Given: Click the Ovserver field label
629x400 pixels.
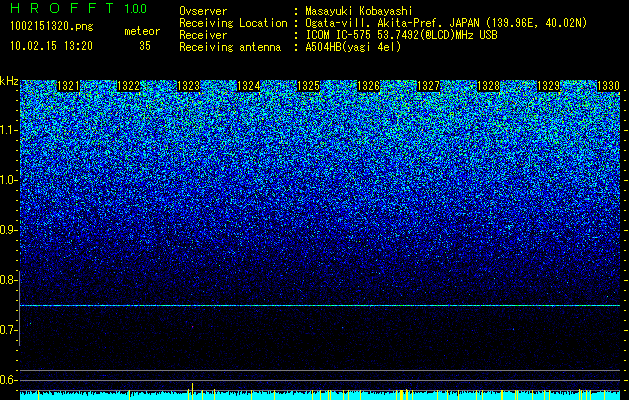Looking at the screenshot, I should [203, 12].
